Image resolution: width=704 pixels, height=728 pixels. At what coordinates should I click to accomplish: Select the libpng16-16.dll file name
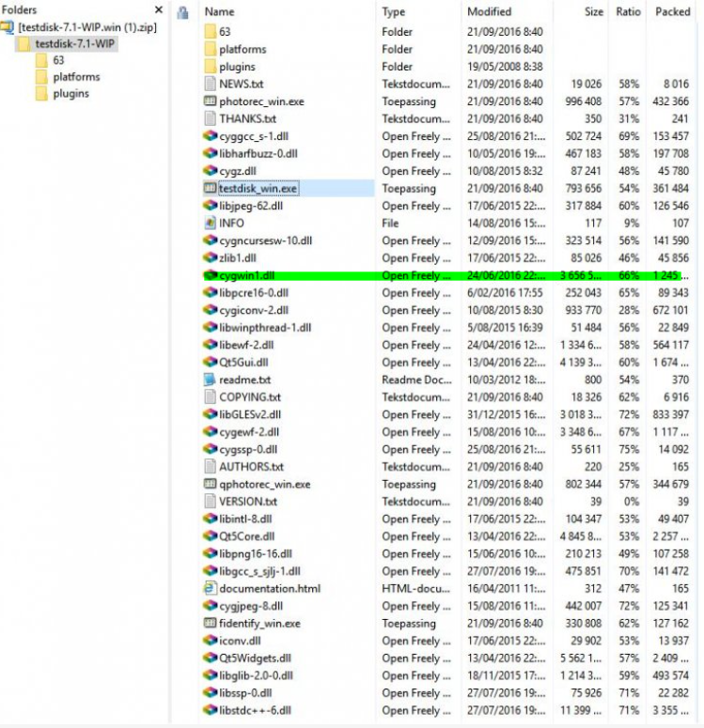(256, 554)
